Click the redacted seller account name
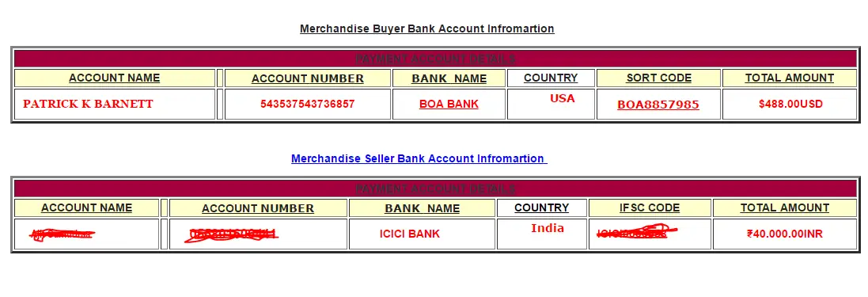 [62, 234]
